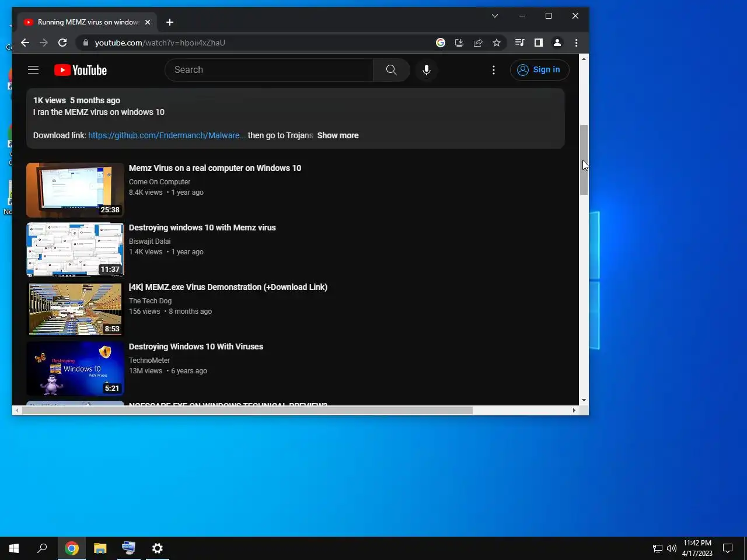The height and width of the screenshot is (560, 747).
Task: Click the vertical scrollbar thumb
Action: (584, 160)
